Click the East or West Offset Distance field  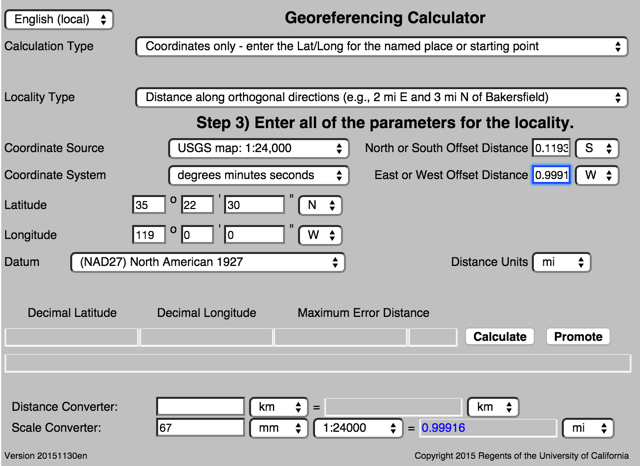[550, 175]
